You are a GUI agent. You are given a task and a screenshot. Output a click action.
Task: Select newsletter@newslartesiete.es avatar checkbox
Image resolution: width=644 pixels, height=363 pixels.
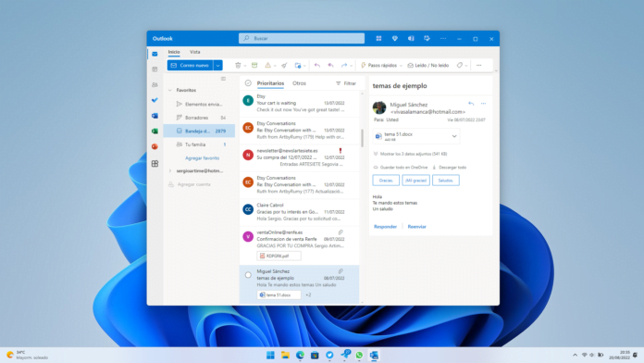(x=248, y=155)
